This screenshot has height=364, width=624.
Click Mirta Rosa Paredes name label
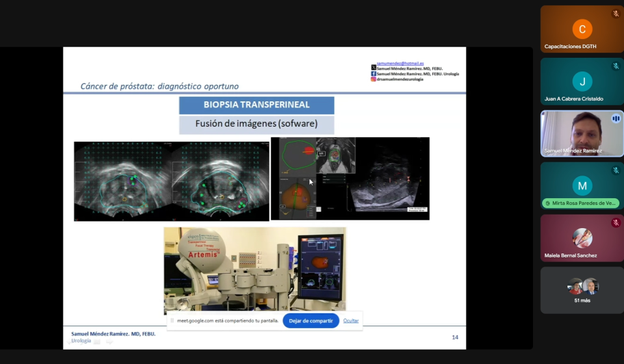coord(583,203)
